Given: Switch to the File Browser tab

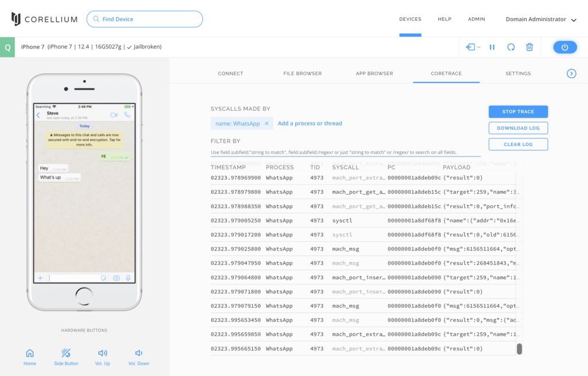Looking at the screenshot, I should [302, 74].
